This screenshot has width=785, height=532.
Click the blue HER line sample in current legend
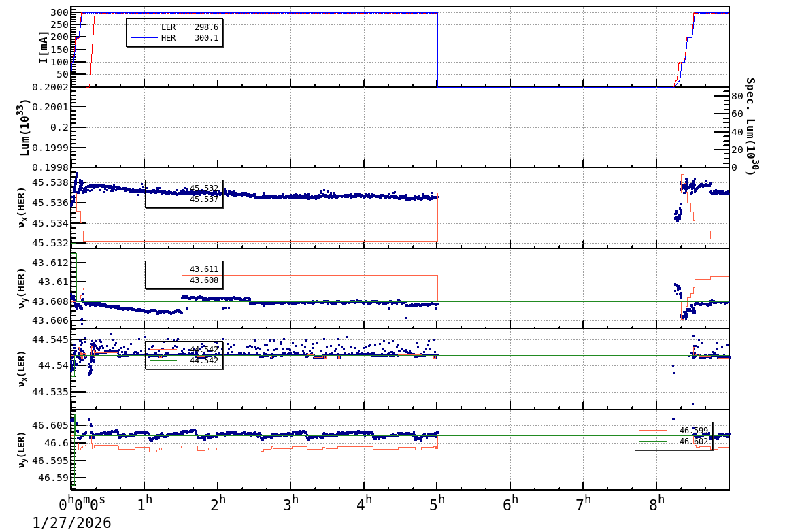[144, 37]
